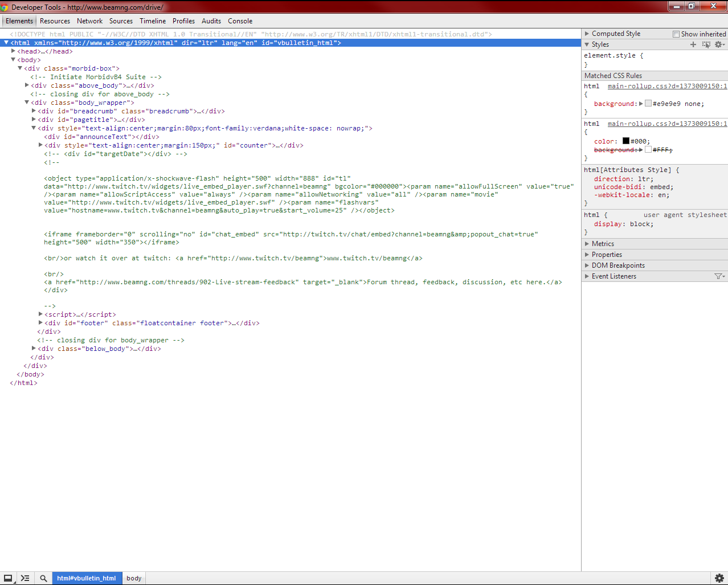
Task: Click the html[Attributes Style] selector
Action: (x=627, y=170)
